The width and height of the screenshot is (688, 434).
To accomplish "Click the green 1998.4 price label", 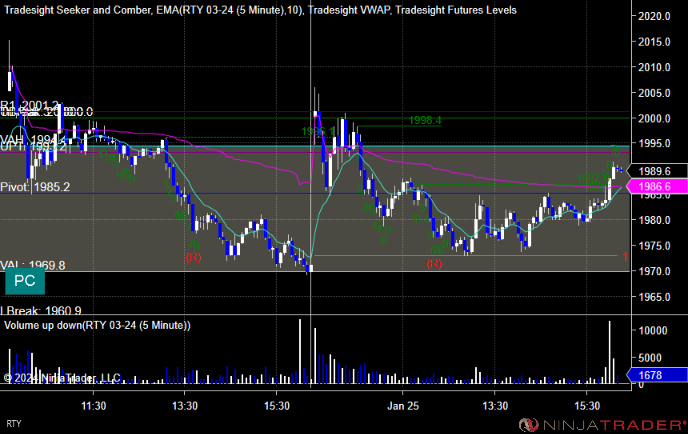I will [425, 120].
